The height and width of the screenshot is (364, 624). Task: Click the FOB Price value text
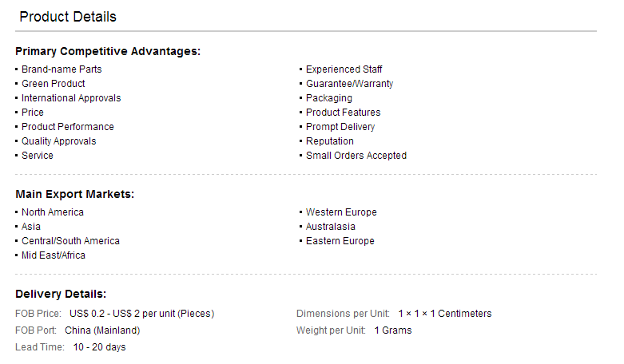click(x=141, y=314)
